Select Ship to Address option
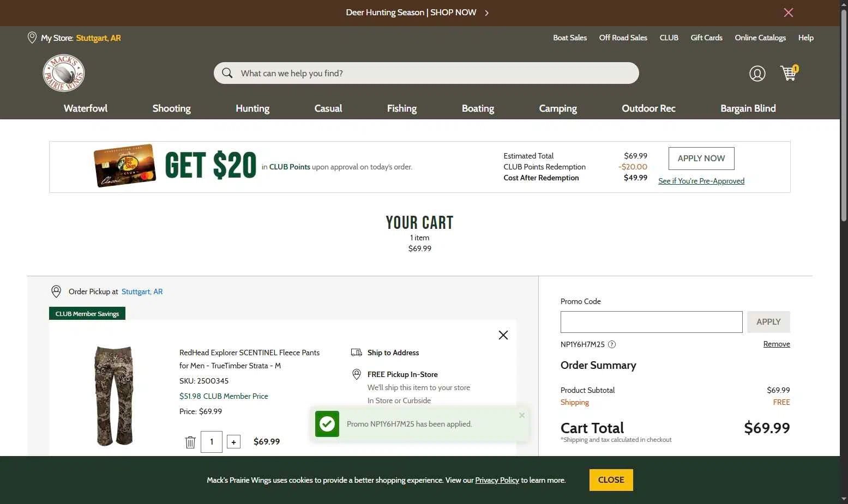This screenshot has width=848, height=504. [393, 353]
